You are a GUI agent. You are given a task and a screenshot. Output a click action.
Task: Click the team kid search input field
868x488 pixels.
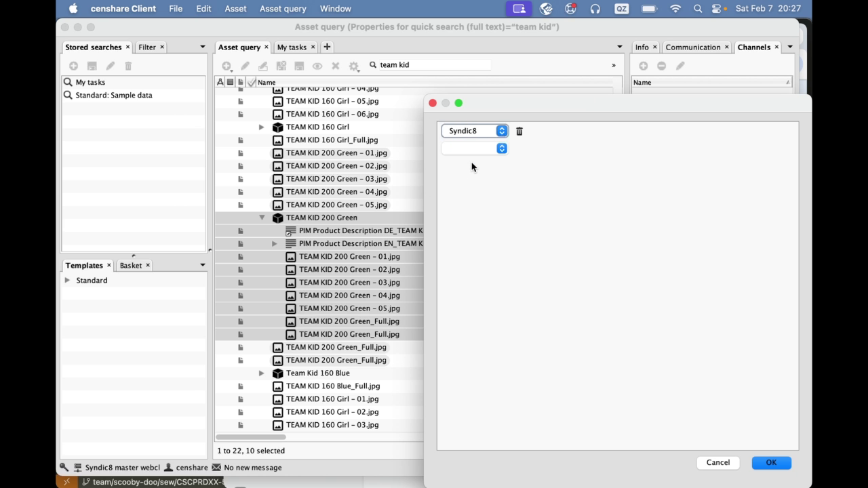(x=433, y=65)
